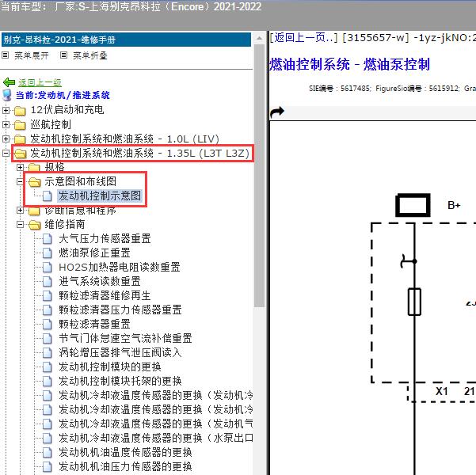Image resolution: width=476 pixels, height=475 pixels.
Task: Click the 返回上一页 link in content pane
Action: pos(303,38)
